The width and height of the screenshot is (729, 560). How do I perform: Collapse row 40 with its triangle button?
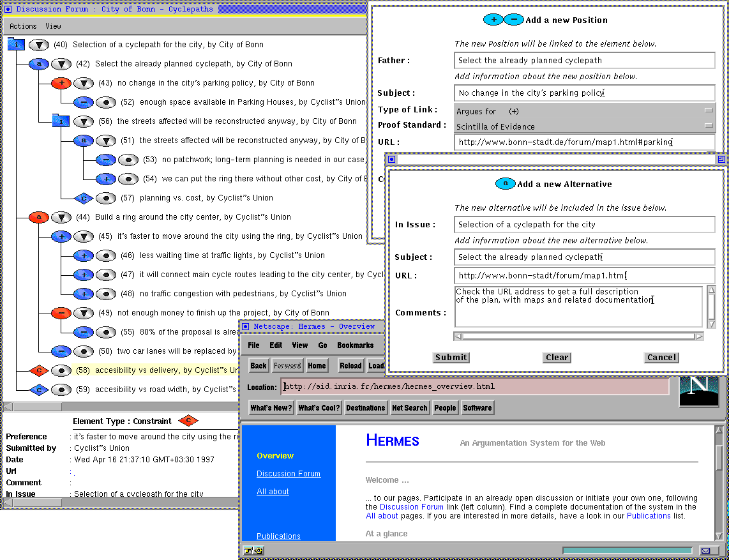39,45
